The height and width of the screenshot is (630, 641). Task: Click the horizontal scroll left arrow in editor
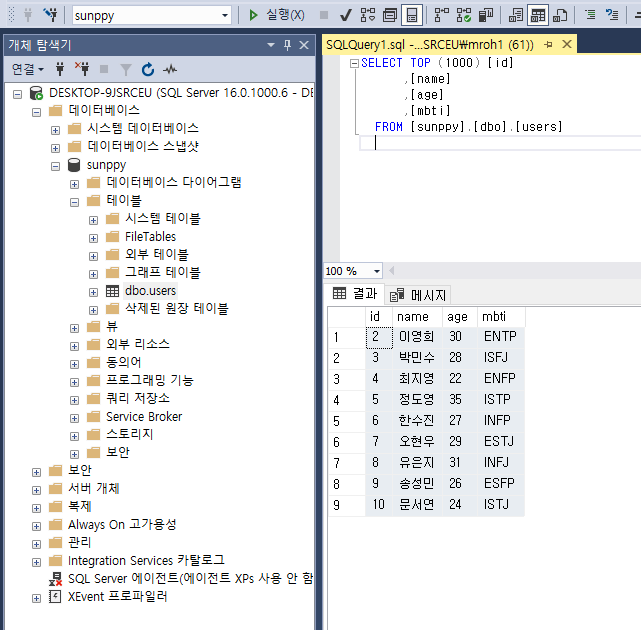click(392, 271)
